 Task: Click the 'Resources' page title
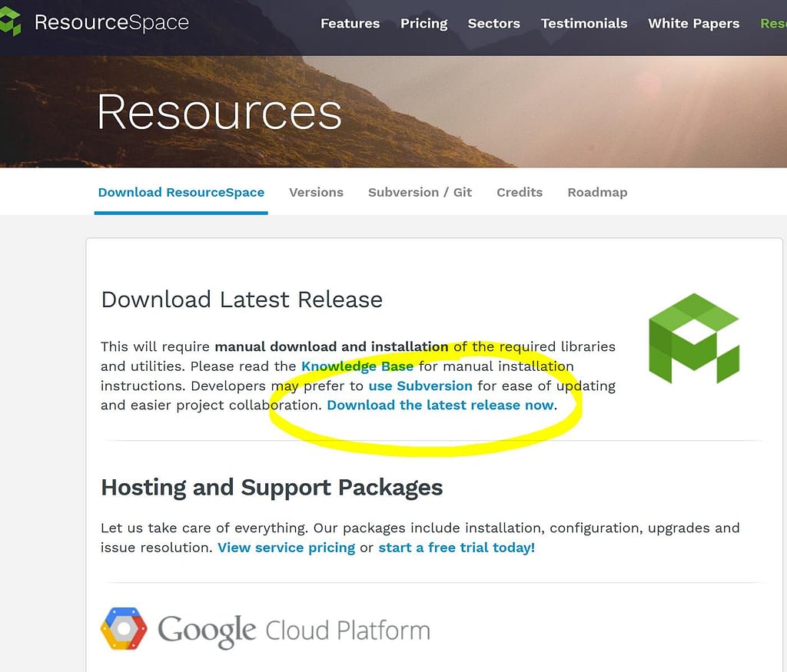219,112
